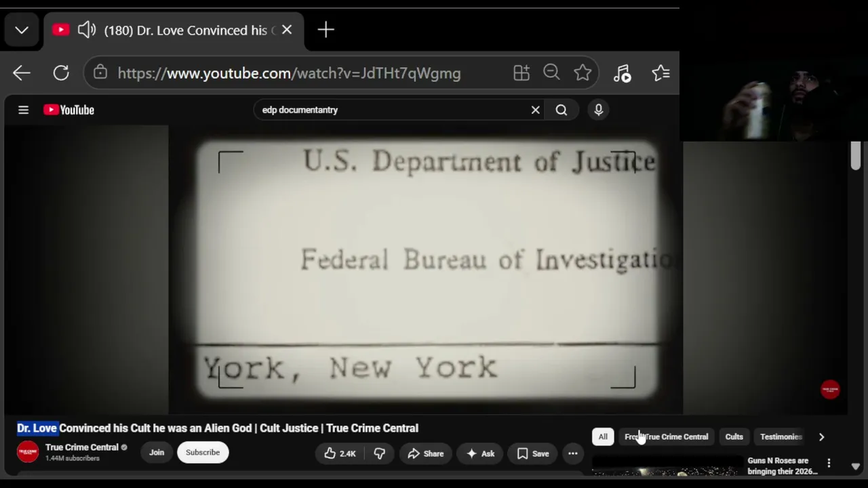This screenshot has width=868, height=488.
Task: Open the Guns N Roses recommended video
Action: click(x=782, y=466)
